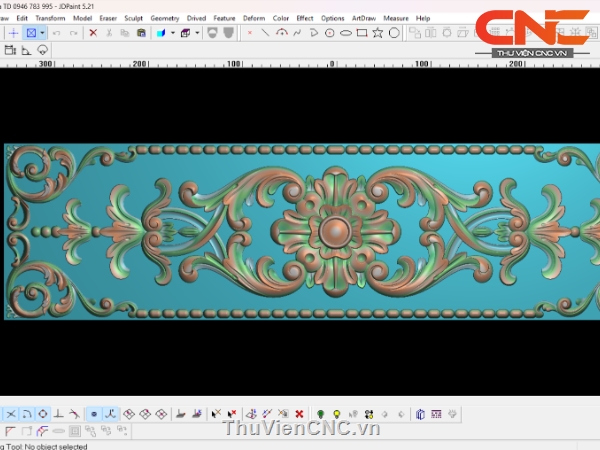Select the line drawing tool

pos(265,33)
